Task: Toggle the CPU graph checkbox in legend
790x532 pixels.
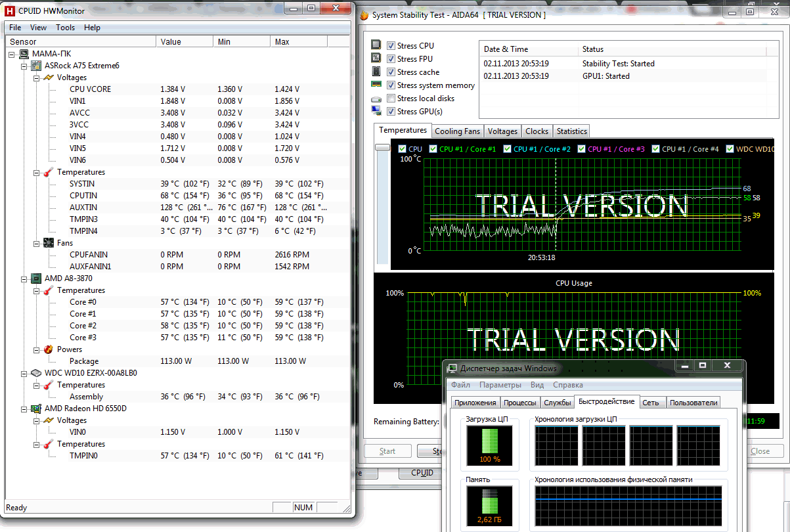Action: [x=401, y=149]
